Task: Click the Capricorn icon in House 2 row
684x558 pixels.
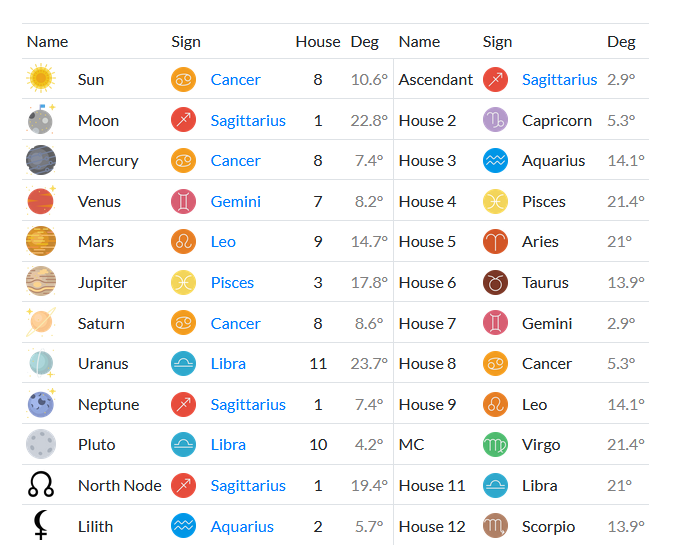Action: click(496, 120)
